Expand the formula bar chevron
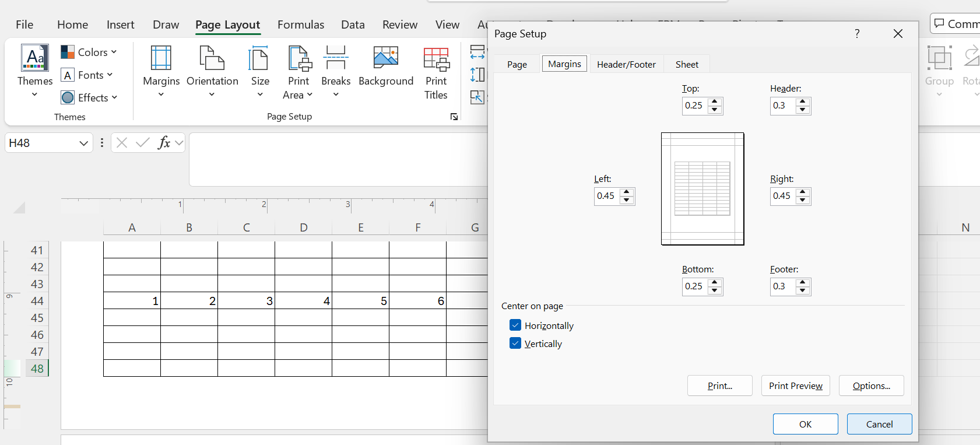 tap(179, 143)
